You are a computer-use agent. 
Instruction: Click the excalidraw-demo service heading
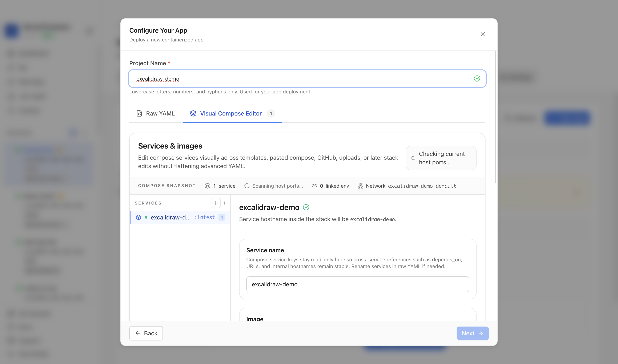point(269,207)
